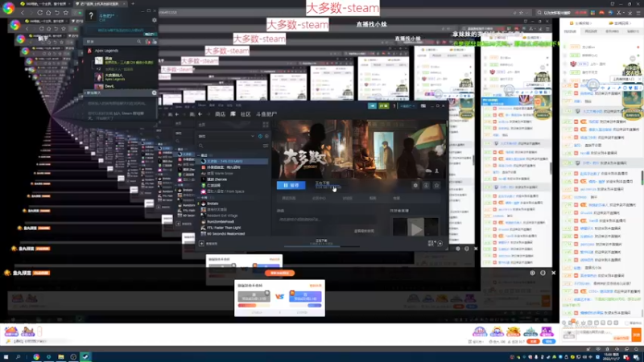This screenshot has width=644, height=362.
Task: Open a new browser tab with plus
Action: coord(133,4)
